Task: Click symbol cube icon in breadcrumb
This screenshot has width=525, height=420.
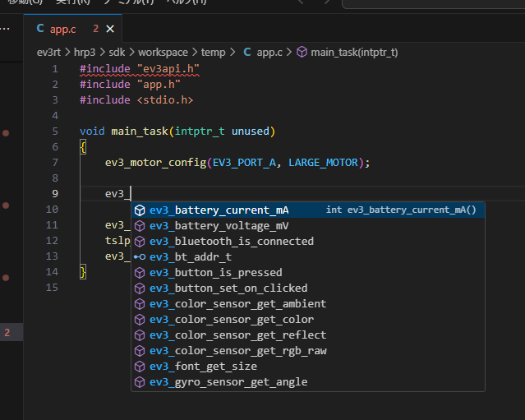Action: (302, 53)
